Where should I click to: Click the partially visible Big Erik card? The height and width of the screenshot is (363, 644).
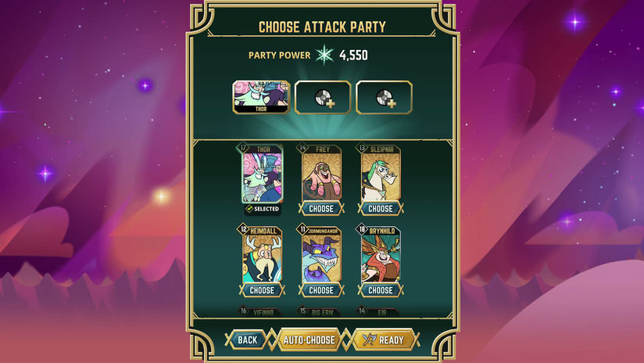tap(320, 311)
